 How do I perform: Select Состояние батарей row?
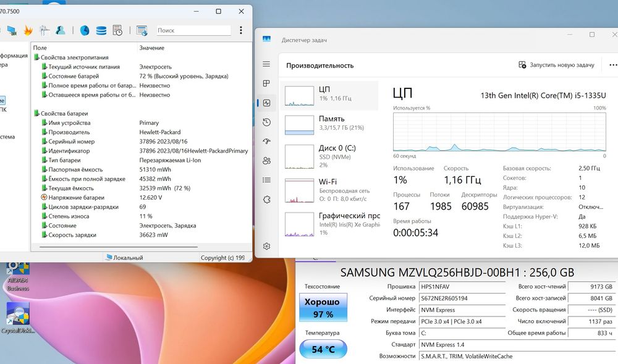coord(141,76)
